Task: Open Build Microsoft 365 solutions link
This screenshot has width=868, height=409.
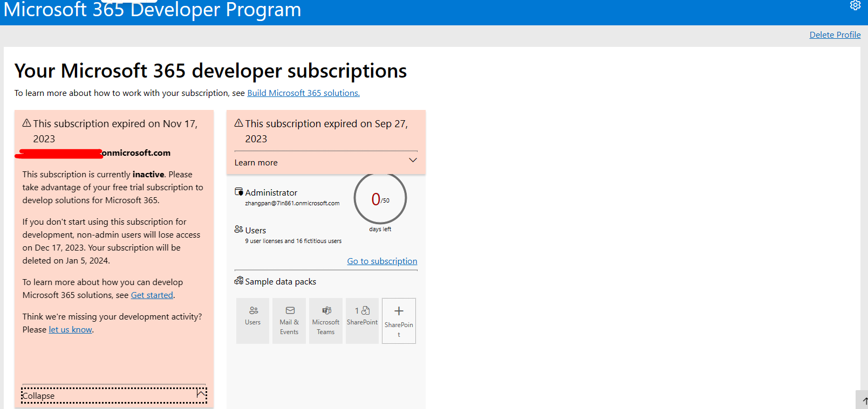Action: coord(303,93)
